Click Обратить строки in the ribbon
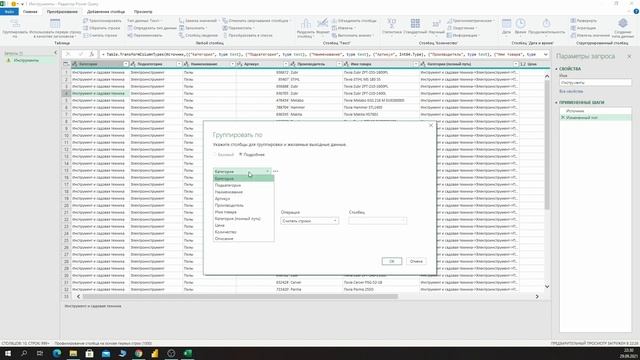 102,28
